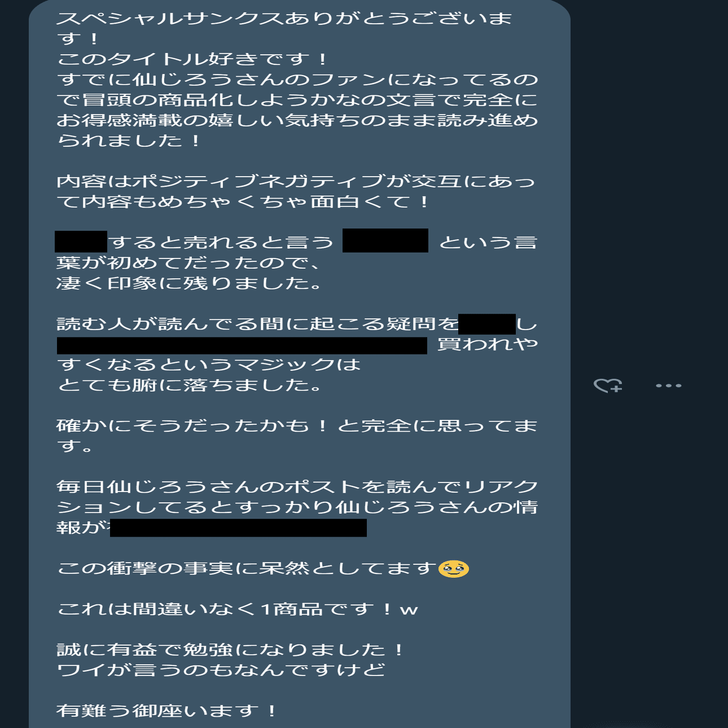Click the line この衝撃の事実に呆然としてます
728x728 pixels.
[248, 568]
